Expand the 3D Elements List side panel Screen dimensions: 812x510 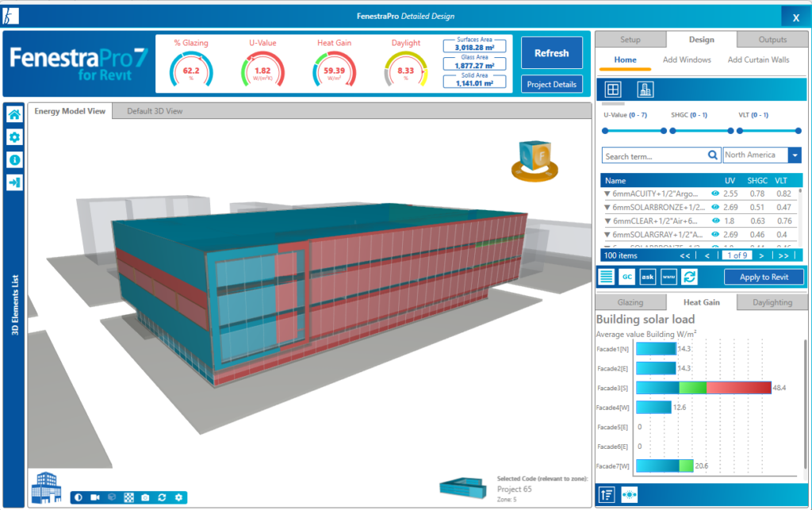click(14, 305)
